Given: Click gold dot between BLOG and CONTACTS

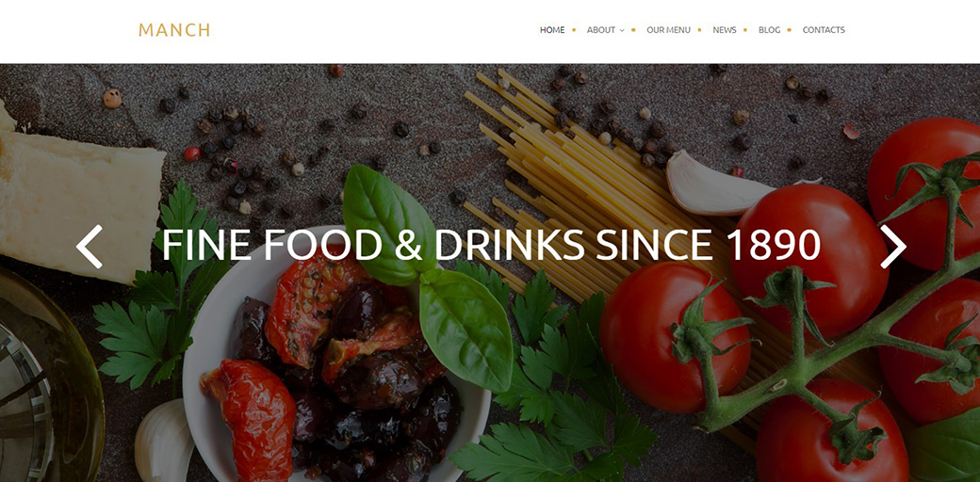Looking at the screenshot, I should click(x=789, y=30).
